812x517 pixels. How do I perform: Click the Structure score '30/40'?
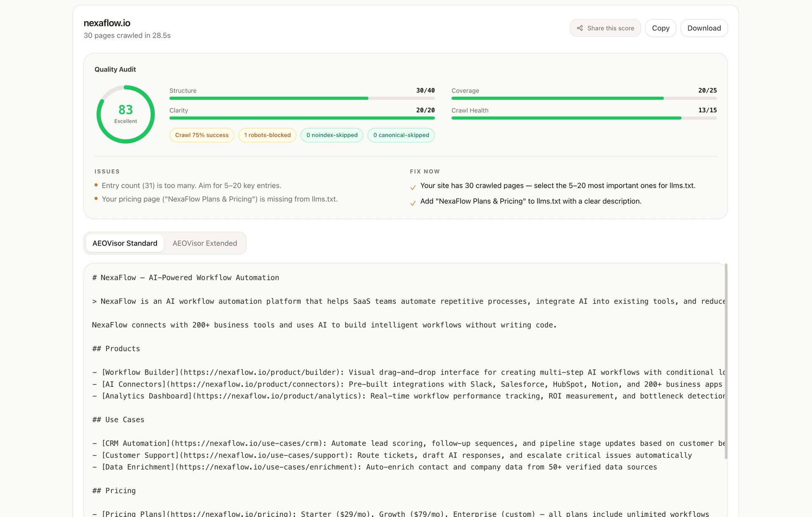click(x=425, y=90)
